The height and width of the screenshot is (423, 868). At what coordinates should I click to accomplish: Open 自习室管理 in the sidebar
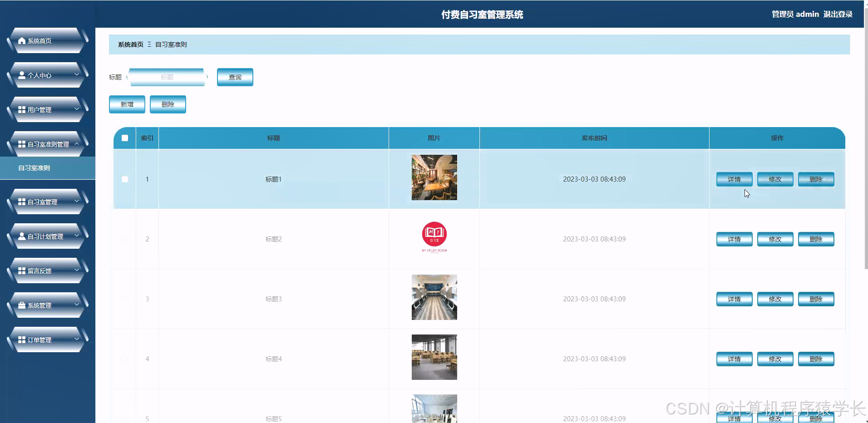48,202
